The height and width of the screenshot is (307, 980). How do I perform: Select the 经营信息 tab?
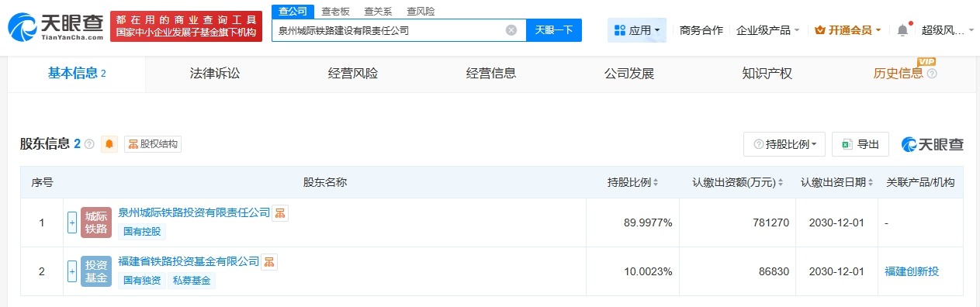(x=491, y=74)
